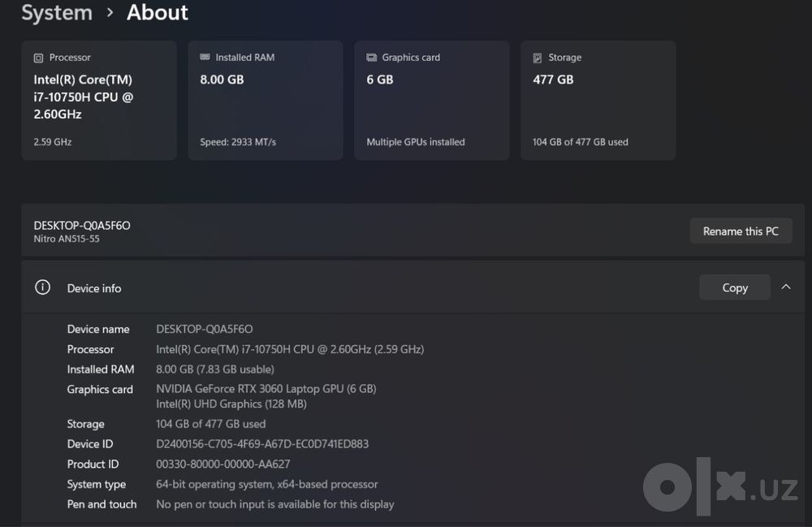This screenshot has width=812, height=527.
Task: Click 104 GB of 477 GB used in Device info list
Action: pos(211,424)
